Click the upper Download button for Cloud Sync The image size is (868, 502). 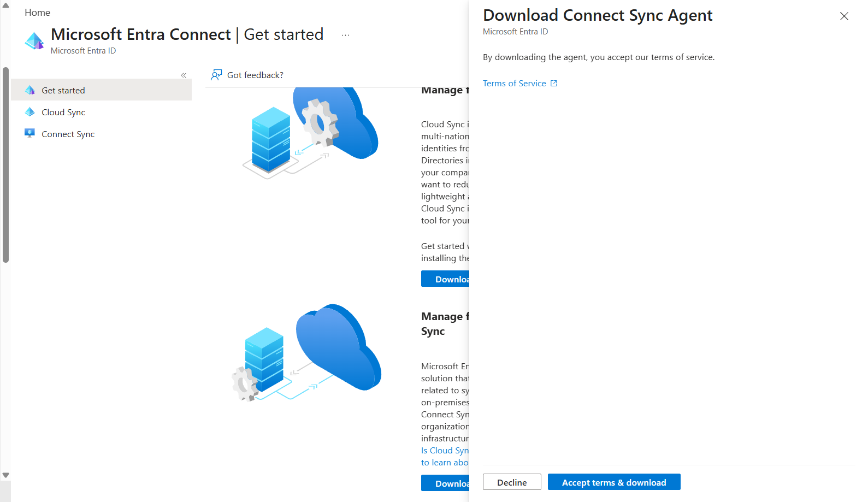[445, 279]
